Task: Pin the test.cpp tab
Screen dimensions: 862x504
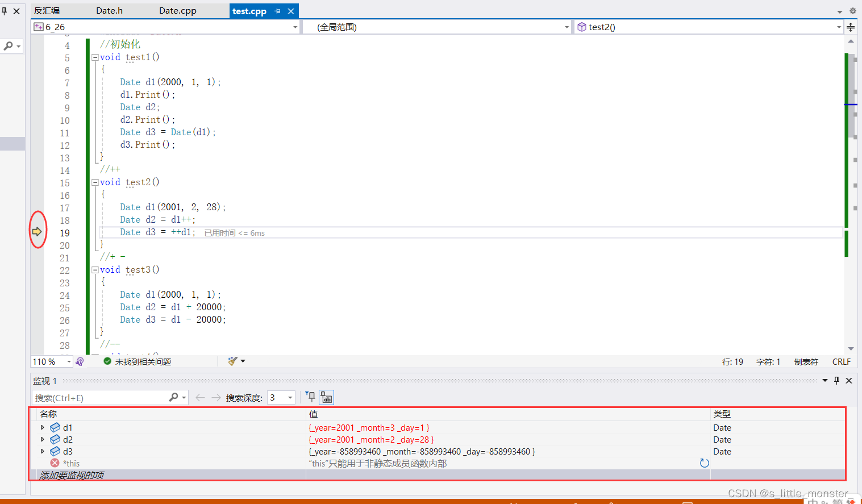Action: (x=277, y=11)
